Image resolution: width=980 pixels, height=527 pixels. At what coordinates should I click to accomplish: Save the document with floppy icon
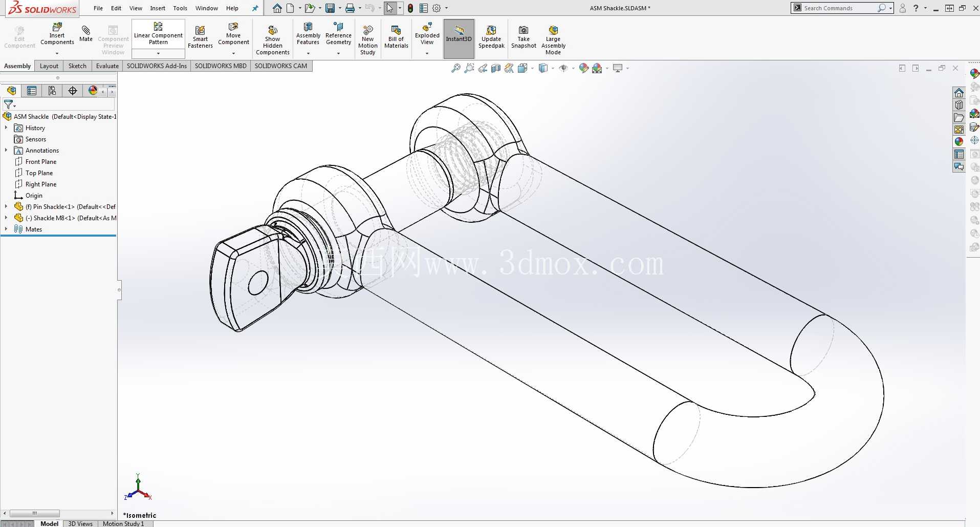(330, 8)
